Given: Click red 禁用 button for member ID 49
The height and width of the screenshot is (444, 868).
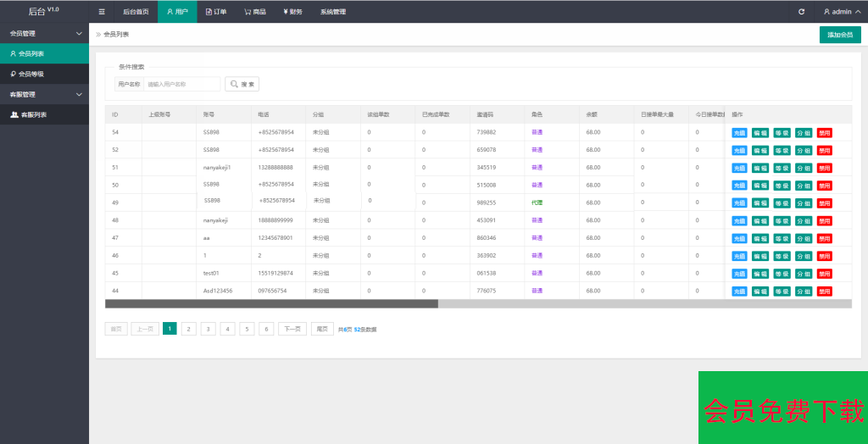Looking at the screenshot, I should pyautogui.click(x=824, y=203).
